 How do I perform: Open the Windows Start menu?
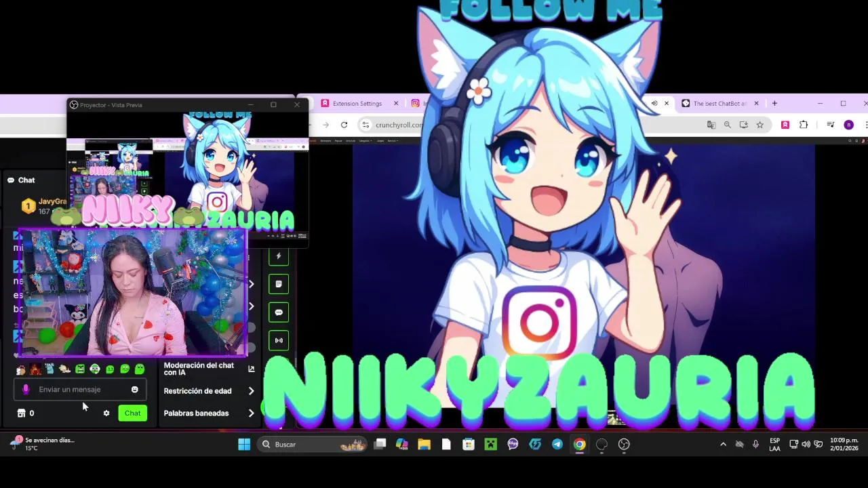(x=244, y=445)
